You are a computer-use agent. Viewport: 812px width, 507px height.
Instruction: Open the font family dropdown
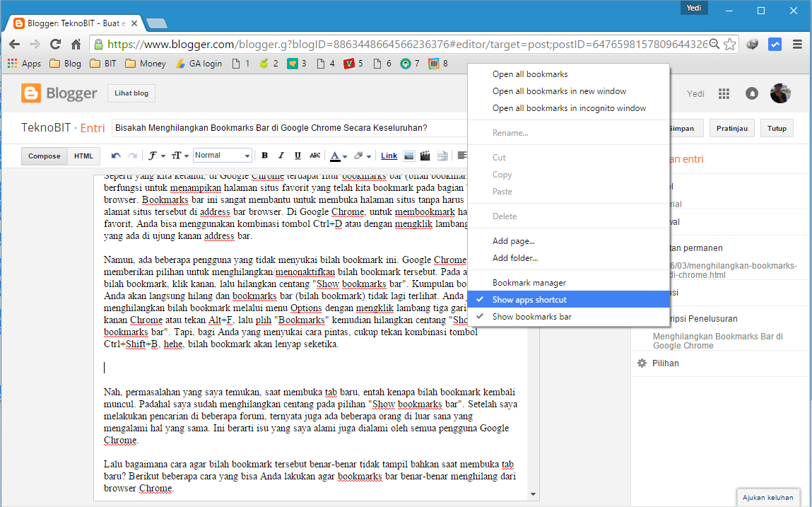[156, 156]
